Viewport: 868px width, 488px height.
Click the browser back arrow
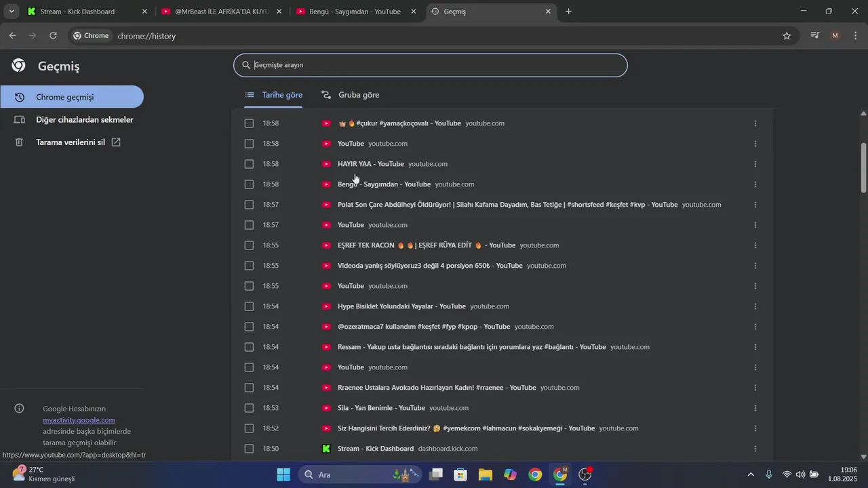coord(12,35)
